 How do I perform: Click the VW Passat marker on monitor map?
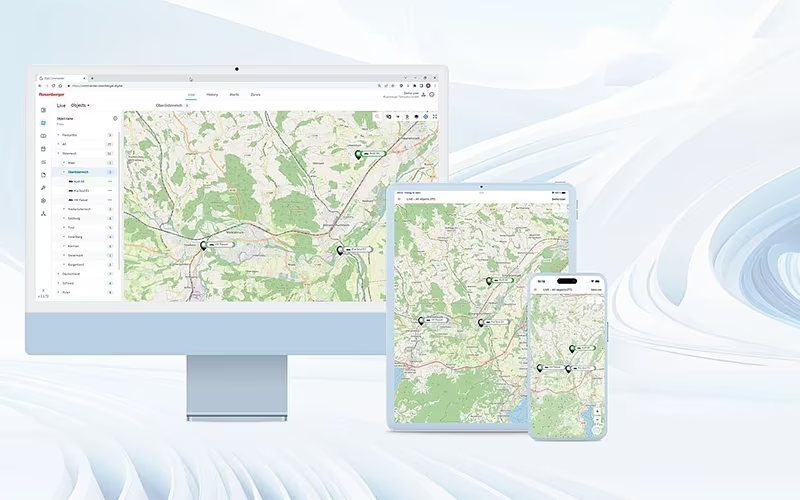click(x=218, y=245)
